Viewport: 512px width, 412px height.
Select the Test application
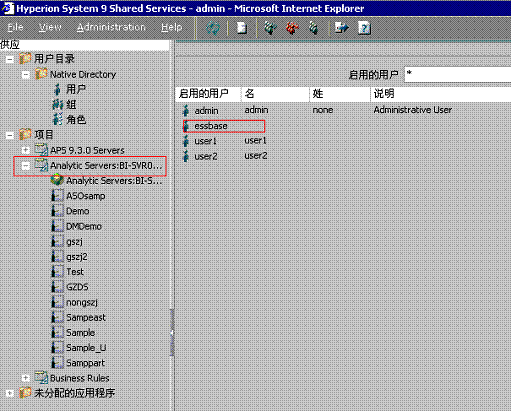[x=75, y=272]
